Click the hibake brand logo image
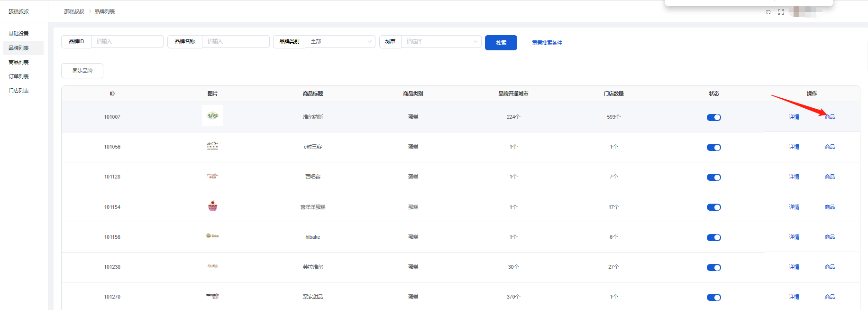The image size is (868, 310). click(212, 236)
